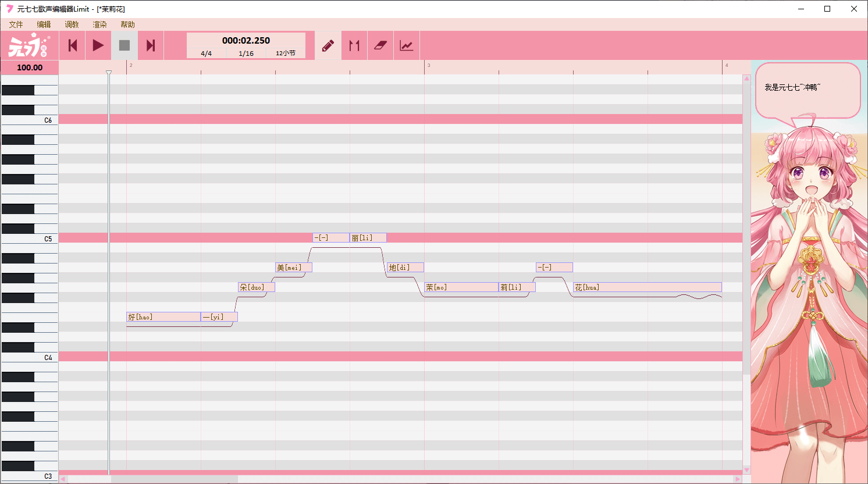Image resolution: width=868 pixels, height=484 pixels.
Task: Select the 好[hao] note
Action: (163, 317)
